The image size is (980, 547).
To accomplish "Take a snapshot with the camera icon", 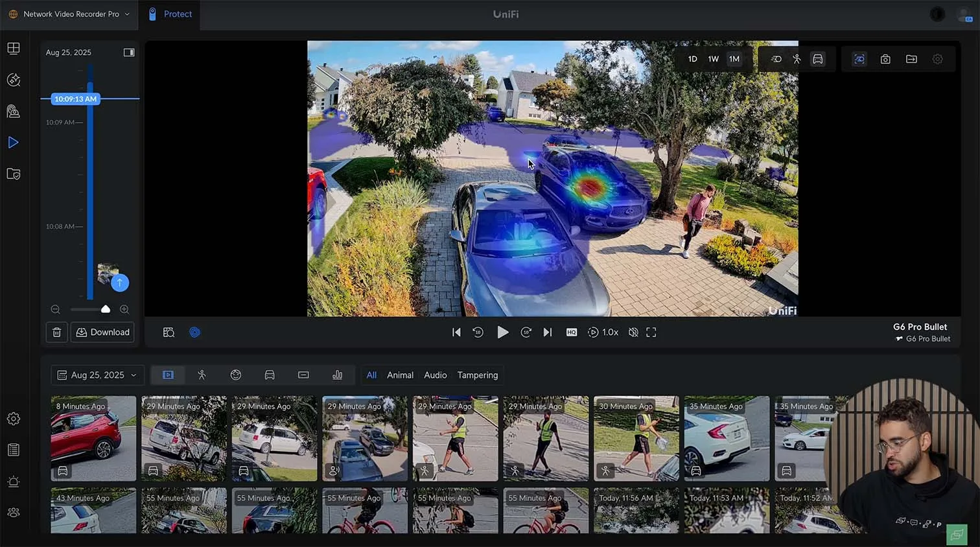I will coord(885,59).
